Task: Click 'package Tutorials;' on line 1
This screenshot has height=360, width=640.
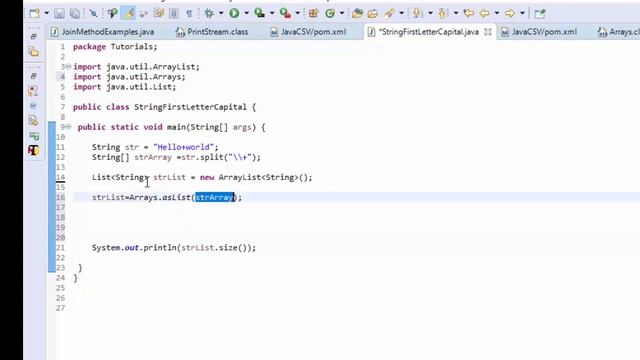Action: [115, 47]
